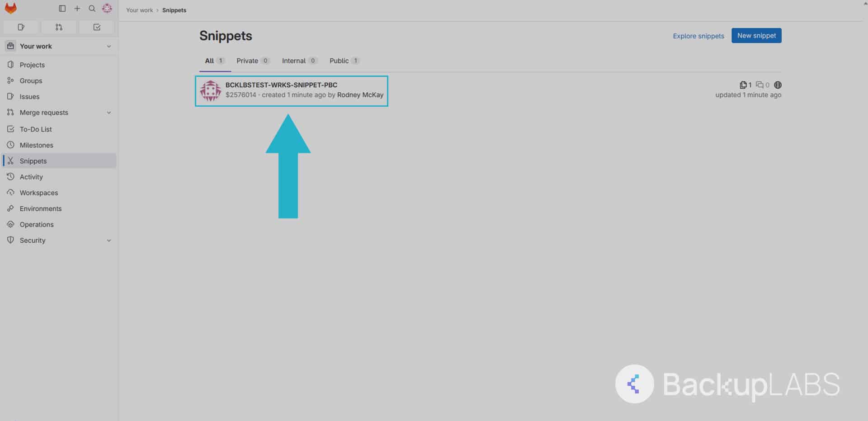Click the Merge requests shortcut icon

click(x=58, y=27)
